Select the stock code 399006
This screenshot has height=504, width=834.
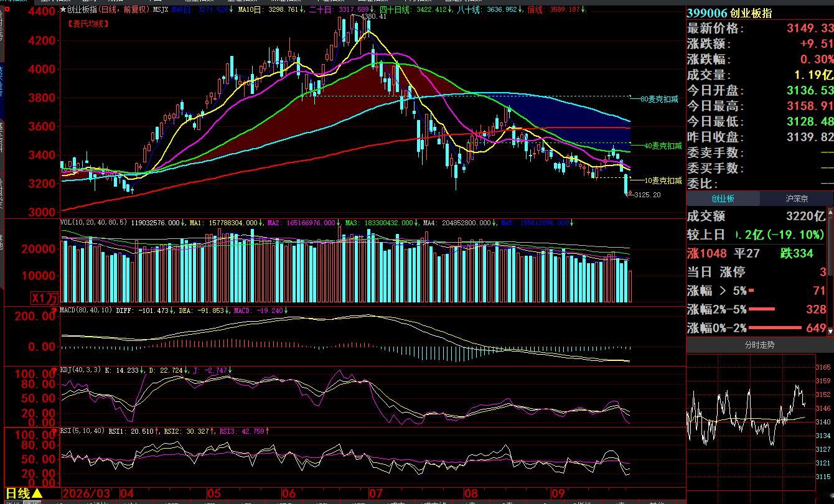pyautogui.click(x=707, y=13)
